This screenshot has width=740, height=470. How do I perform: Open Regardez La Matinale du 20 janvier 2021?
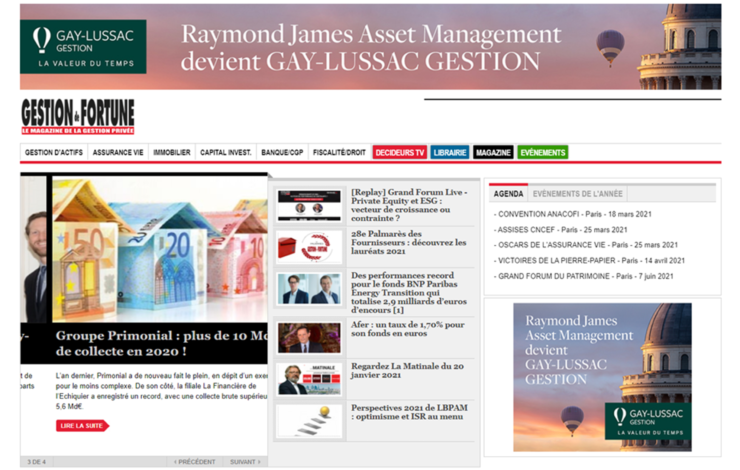407,370
